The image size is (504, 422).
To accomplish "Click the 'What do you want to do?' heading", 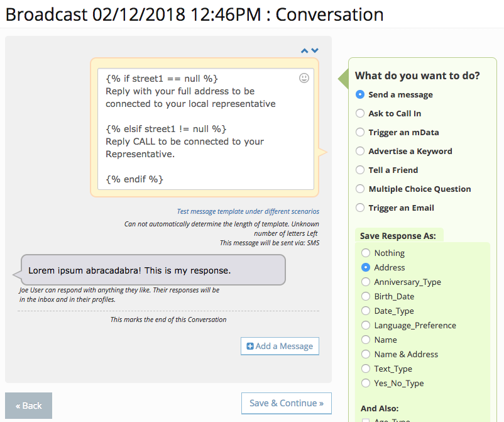I will tap(417, 76).
